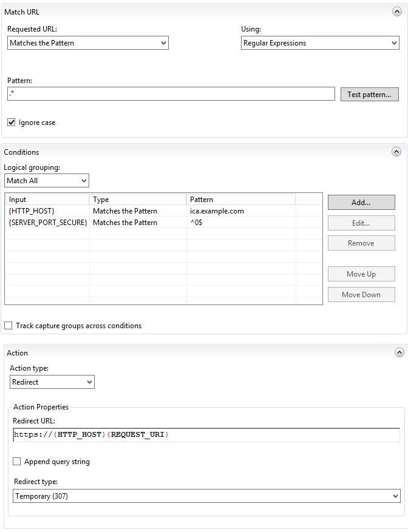This screenshot has height=532, width=408.
Task: Open the Using Regular Expressions dropdown
Action: tap(320, 43)
